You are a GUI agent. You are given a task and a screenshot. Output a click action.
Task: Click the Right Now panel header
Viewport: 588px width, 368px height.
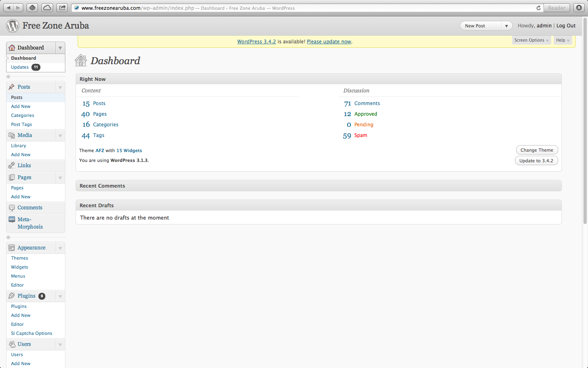tap(318, 79)
